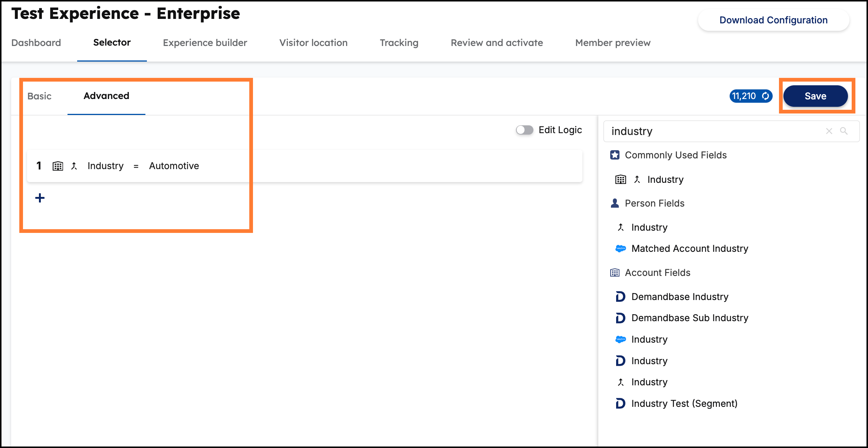The width and height of the screenshot is (868, 448).
Task: Click Download Configuration
Action: 773,20
